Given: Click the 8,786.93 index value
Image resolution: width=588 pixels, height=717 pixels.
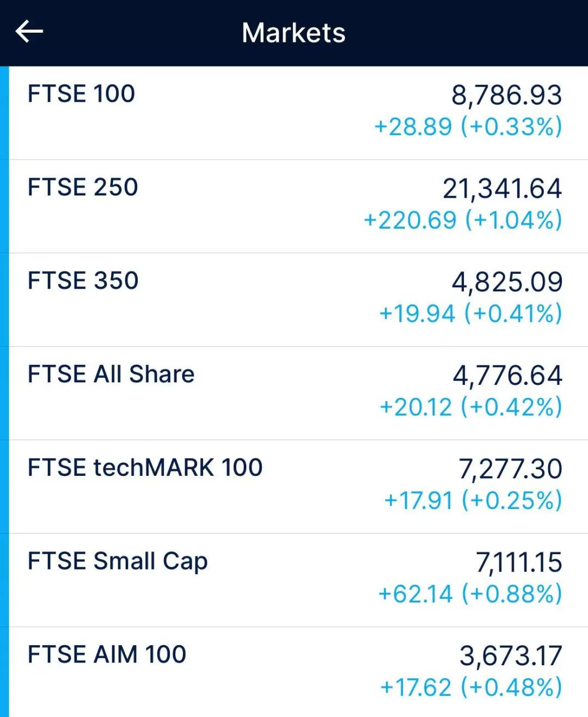Looking at the screenshot, I should click(x=506, y=95).
